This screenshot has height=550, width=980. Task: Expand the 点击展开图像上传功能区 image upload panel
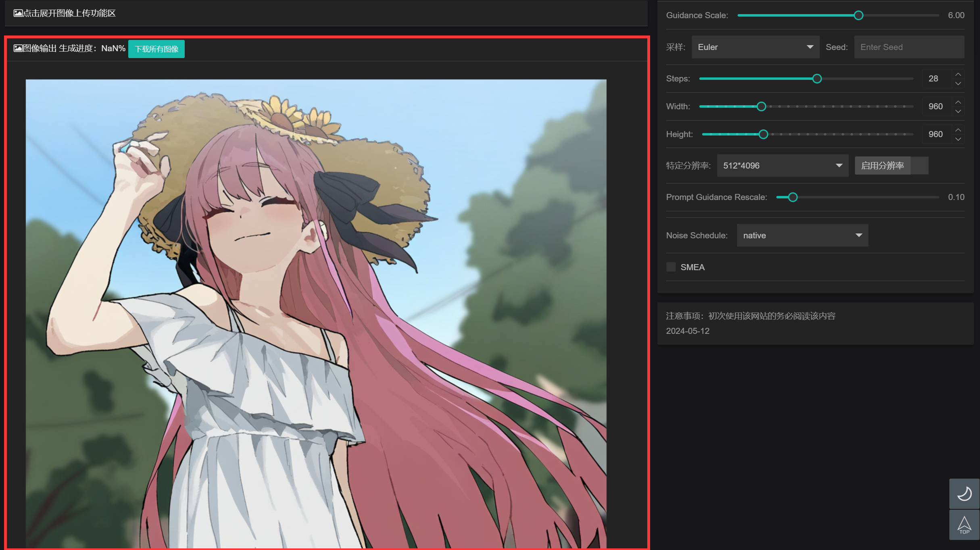(x=65, y=13)
